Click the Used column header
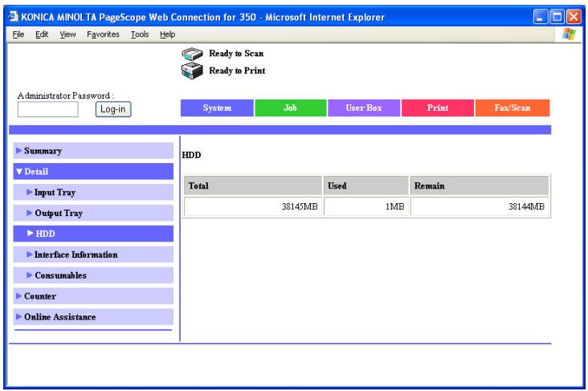The height and width of the screenshot is (391, 588). pyautogui.click(x=366, y=185)
